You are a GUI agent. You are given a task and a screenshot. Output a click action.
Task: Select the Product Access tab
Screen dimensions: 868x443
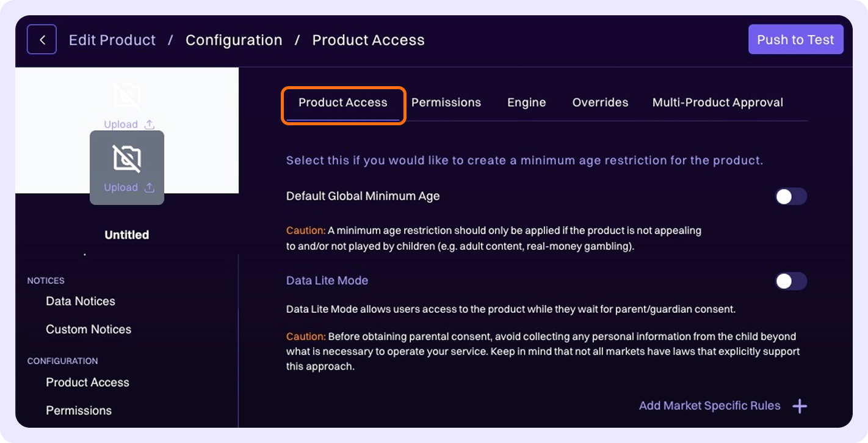pos(342,103)
